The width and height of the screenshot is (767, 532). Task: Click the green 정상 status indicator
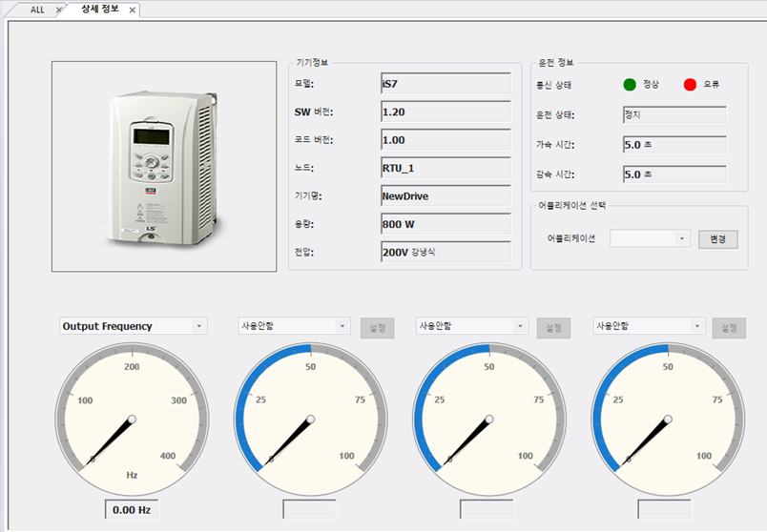tap(630, 84)
